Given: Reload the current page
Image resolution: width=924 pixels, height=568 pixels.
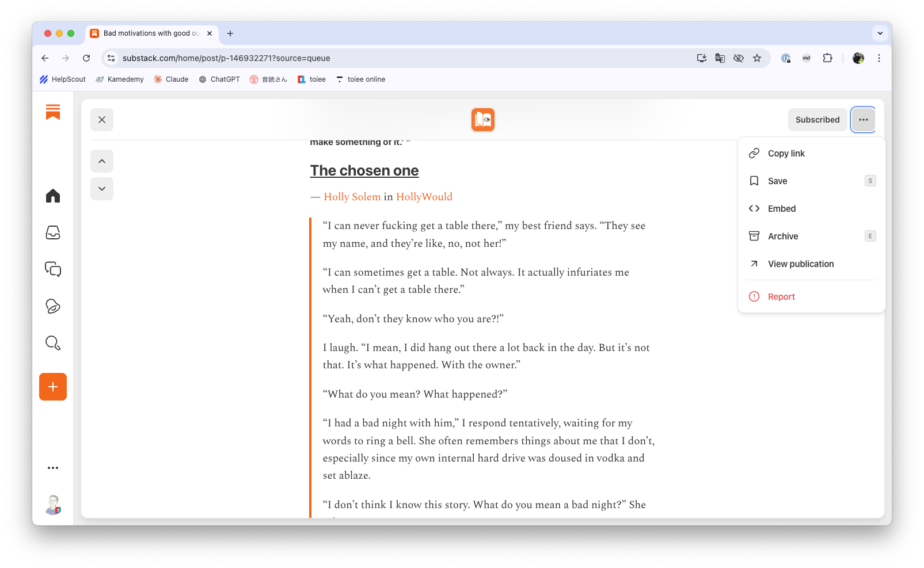Looking at the screenshot, I should click(x=86, y=58).
